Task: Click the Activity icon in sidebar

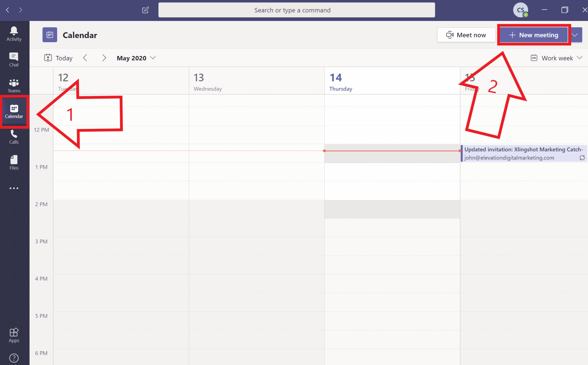Action: pyautogui.click(x=14, y=31)
